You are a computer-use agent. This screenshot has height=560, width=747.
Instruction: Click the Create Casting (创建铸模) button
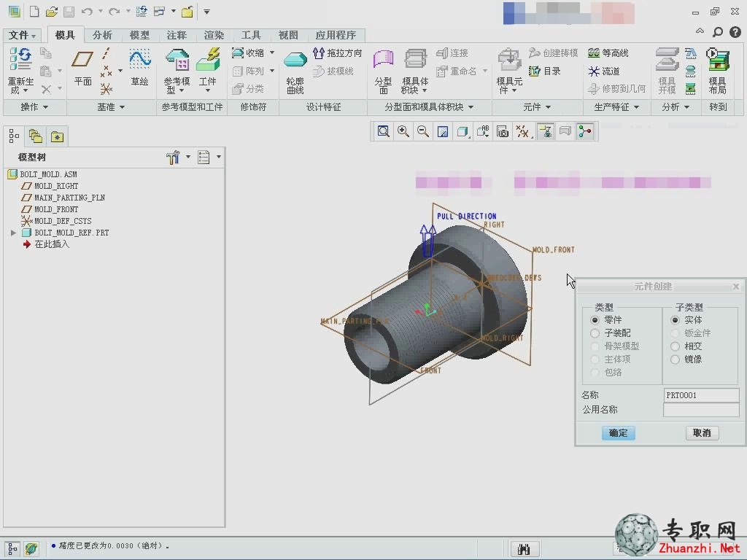[553, 52]
